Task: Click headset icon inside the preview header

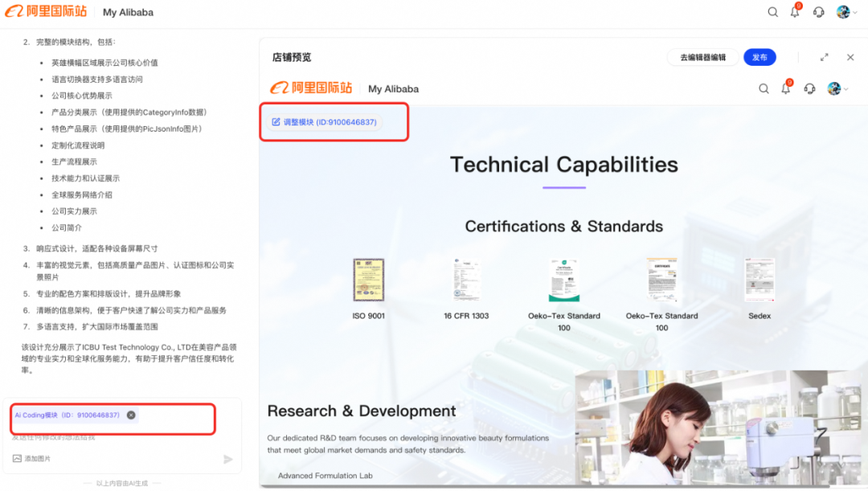Action: 810,88
